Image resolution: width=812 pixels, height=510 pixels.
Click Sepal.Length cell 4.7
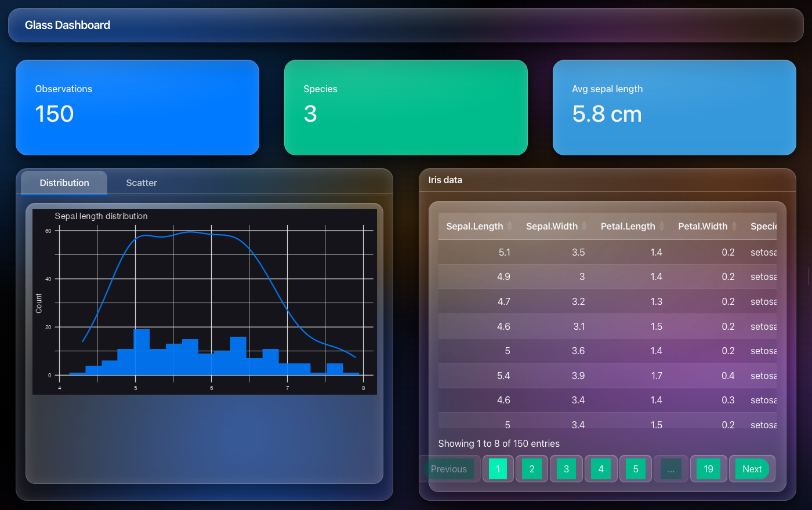coord(478,301)
